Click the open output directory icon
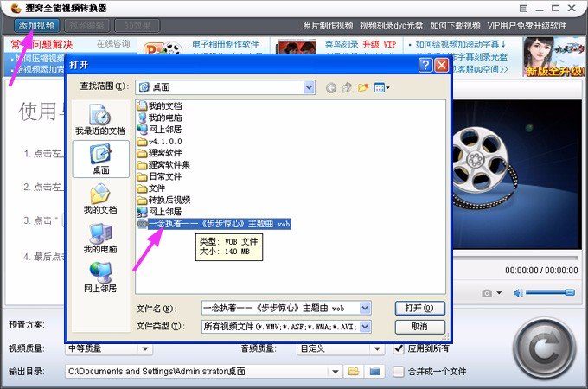This screenshot has height=389, width=588. tap(374, 372)
